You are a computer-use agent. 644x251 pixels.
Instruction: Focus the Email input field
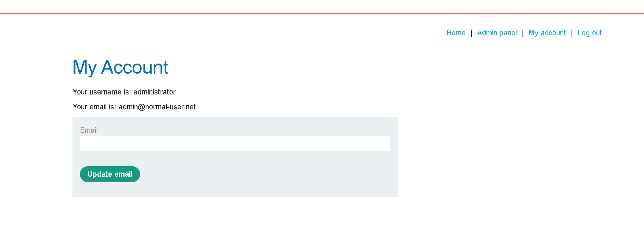point(235,144)
